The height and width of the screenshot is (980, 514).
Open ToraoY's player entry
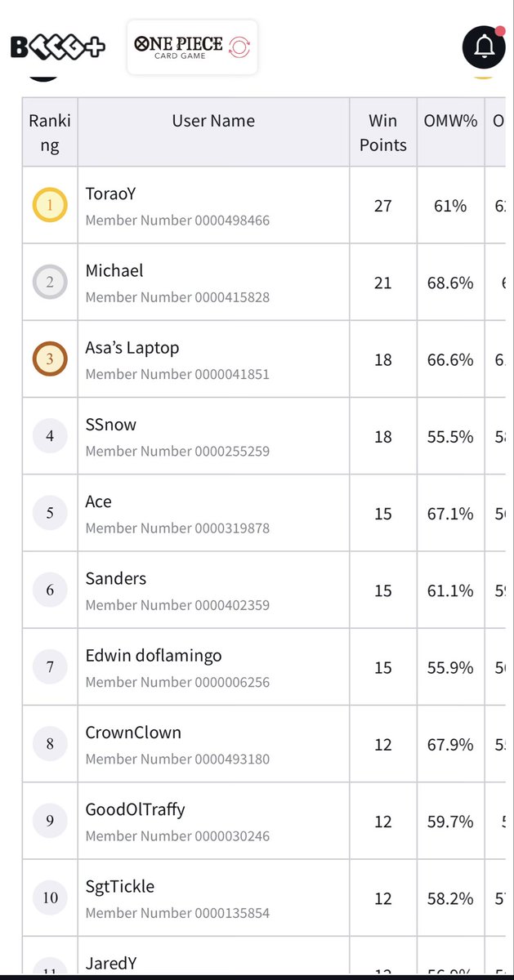pos(110,194)
